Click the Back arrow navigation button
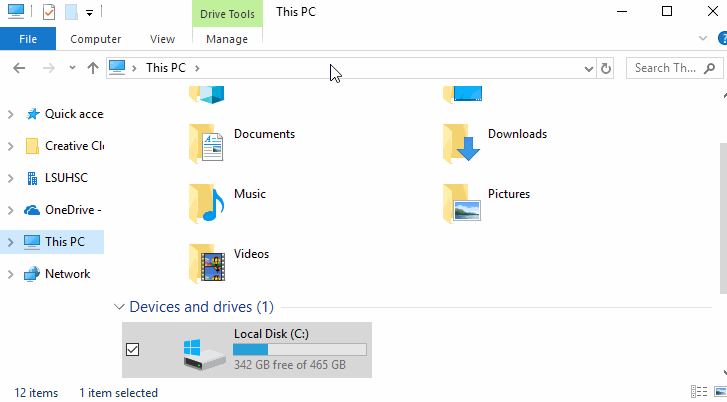The image size is (727, 402). pyautogui.click(x=20, y=68)
